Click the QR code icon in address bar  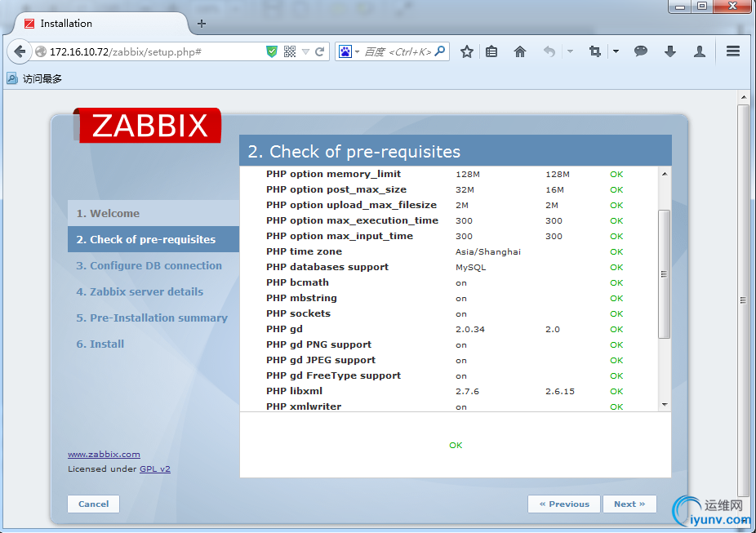(290, 51)
